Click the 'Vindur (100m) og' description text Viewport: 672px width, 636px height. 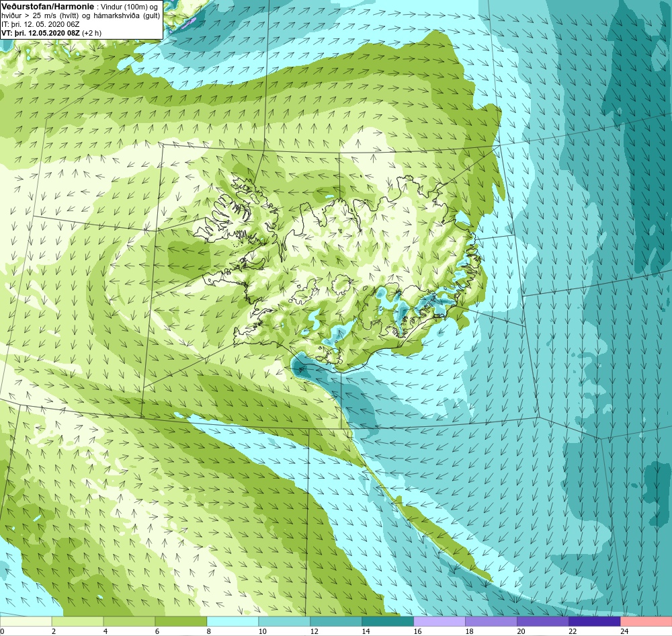pos(129,7)
